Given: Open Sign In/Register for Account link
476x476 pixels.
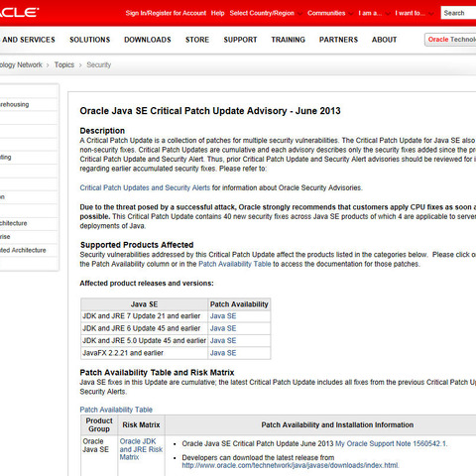Looking at the screenshot, I should (x=166, y=13).
